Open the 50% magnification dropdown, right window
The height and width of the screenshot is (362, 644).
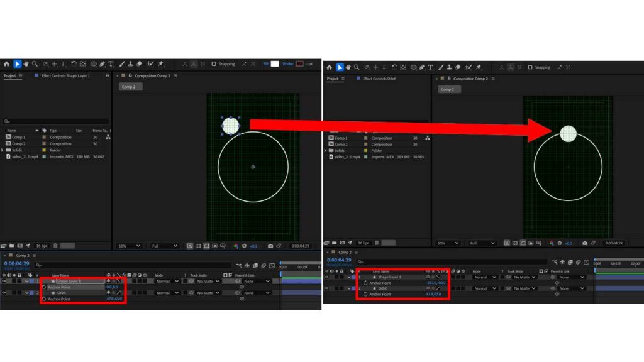coord(448,243)
